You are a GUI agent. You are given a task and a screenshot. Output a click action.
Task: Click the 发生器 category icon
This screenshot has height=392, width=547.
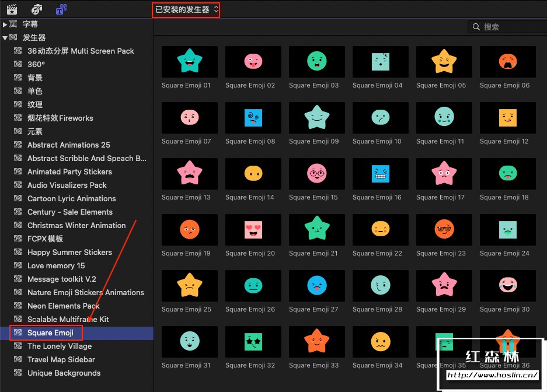(x=13, y=37)
